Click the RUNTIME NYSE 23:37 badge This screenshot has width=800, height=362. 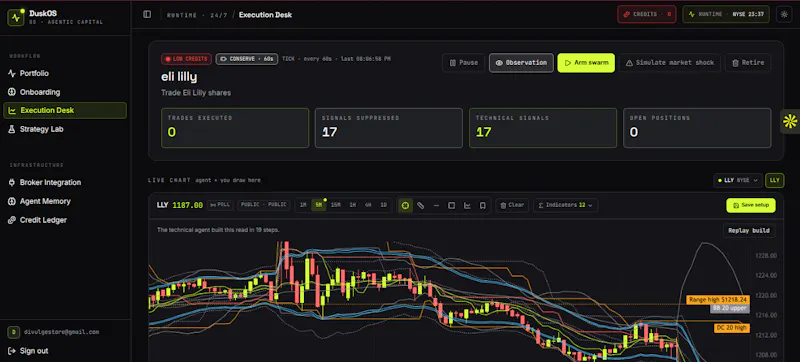point(726,14)
